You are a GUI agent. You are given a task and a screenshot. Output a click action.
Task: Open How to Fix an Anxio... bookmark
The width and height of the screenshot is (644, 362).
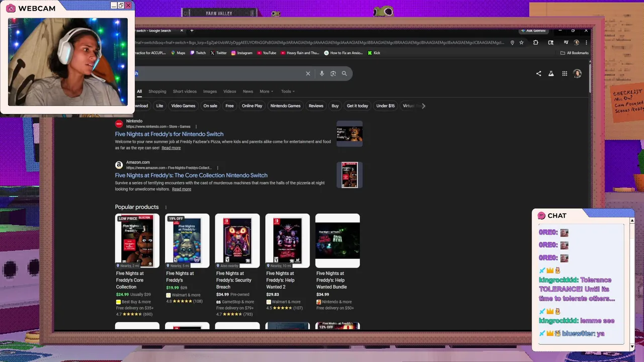click(x=343, y=53)
